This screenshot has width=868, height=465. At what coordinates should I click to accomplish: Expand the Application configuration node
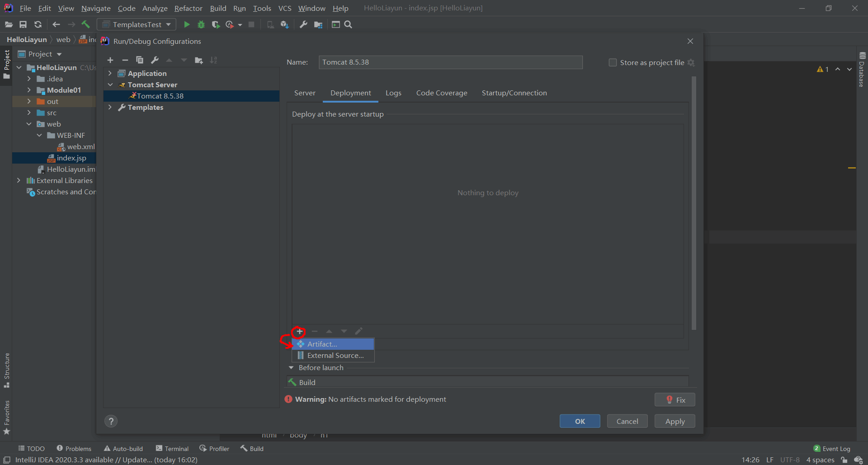[110, 73]
